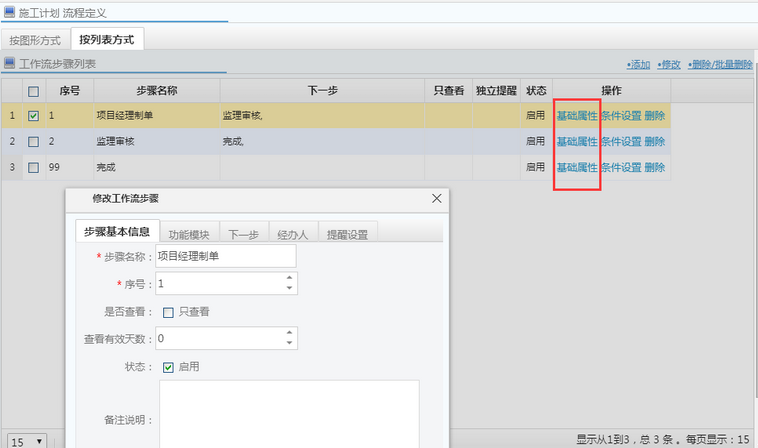Viewport: 758px width, 448px height.
Task: Uncheck the checkbox for row 项目经理制单
Action: (x=34, y=115)
